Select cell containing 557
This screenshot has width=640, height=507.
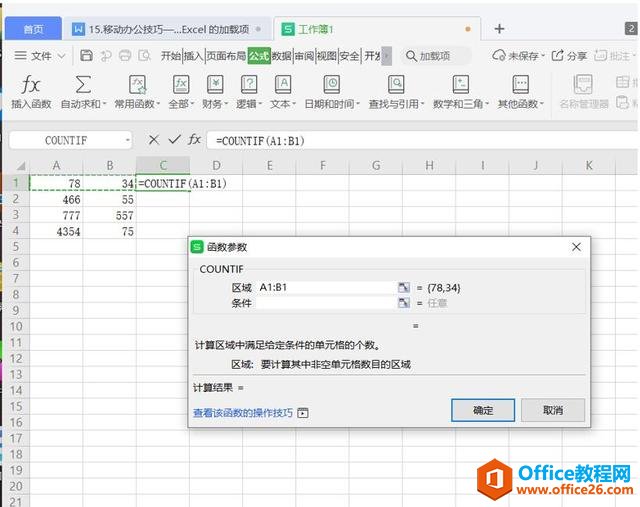pos(109,216)
